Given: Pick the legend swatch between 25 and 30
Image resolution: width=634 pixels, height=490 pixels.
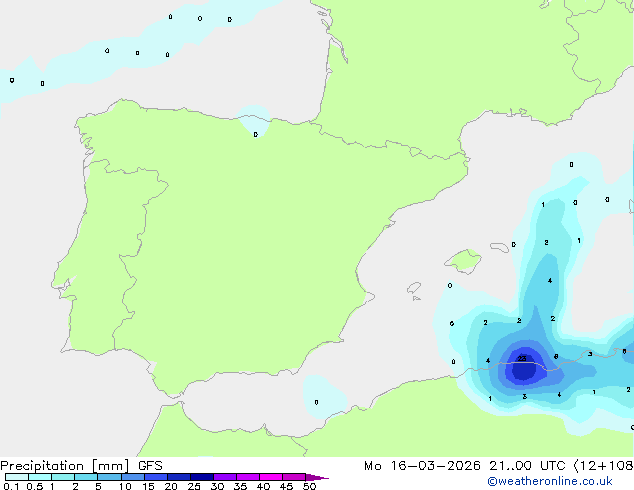Looking at the screenshot, I should [x=202, y=477].
